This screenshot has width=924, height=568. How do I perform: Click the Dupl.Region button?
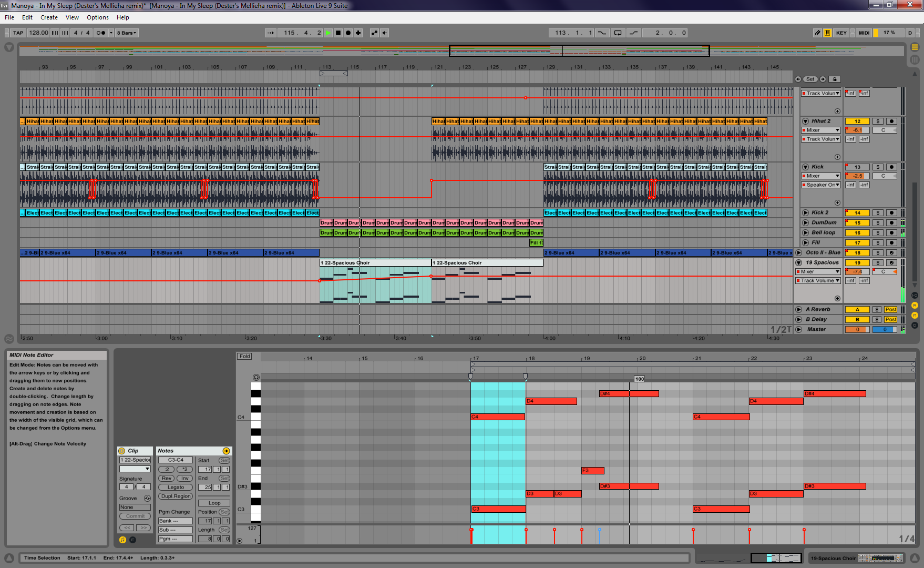point(176,496)
